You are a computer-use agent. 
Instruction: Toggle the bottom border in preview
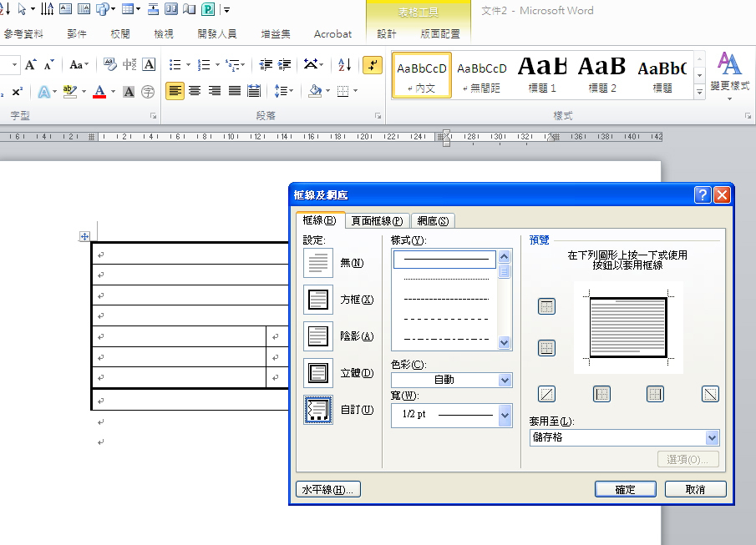click(546, 348)
